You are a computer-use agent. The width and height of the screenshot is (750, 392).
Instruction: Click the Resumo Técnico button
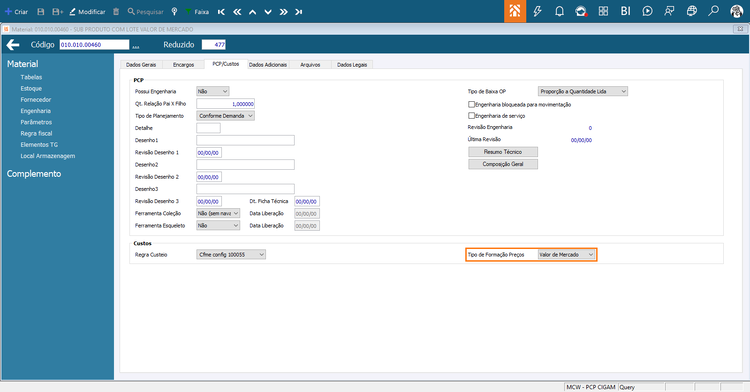tap(503, 152)
